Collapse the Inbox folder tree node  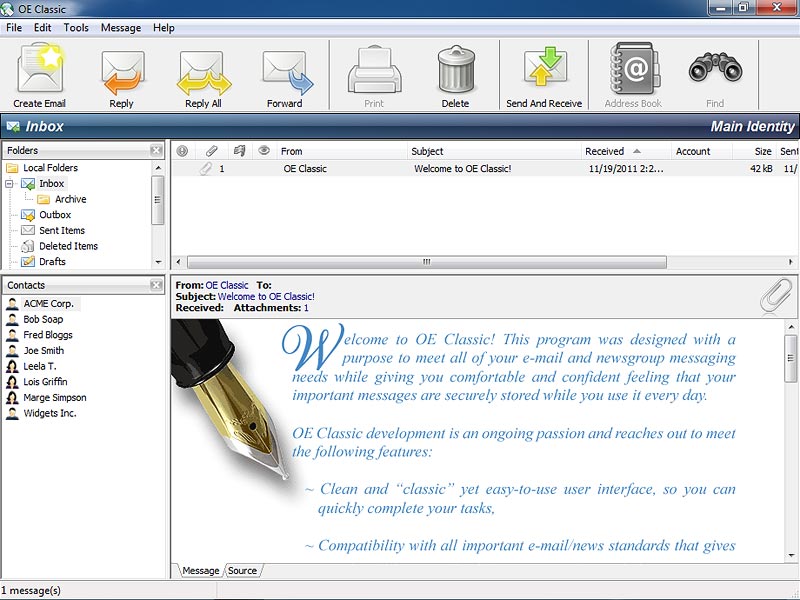click(9, 184)
